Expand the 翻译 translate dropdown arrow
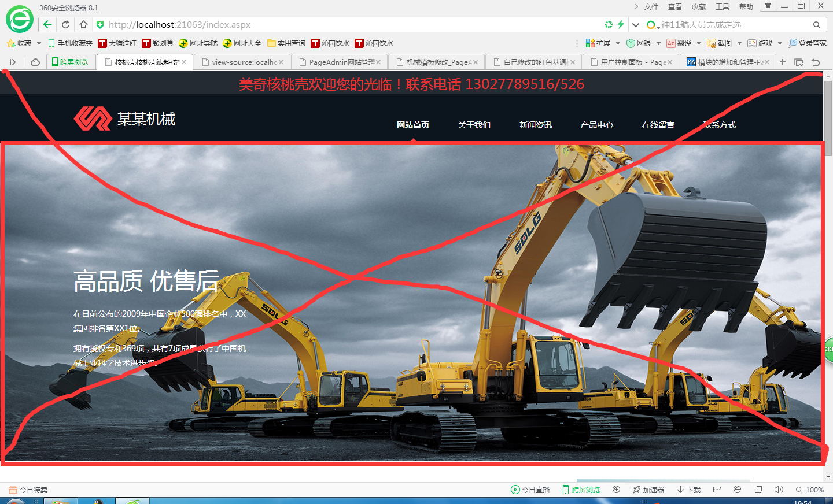The image size is (833, 504). (x=699, y=43)
